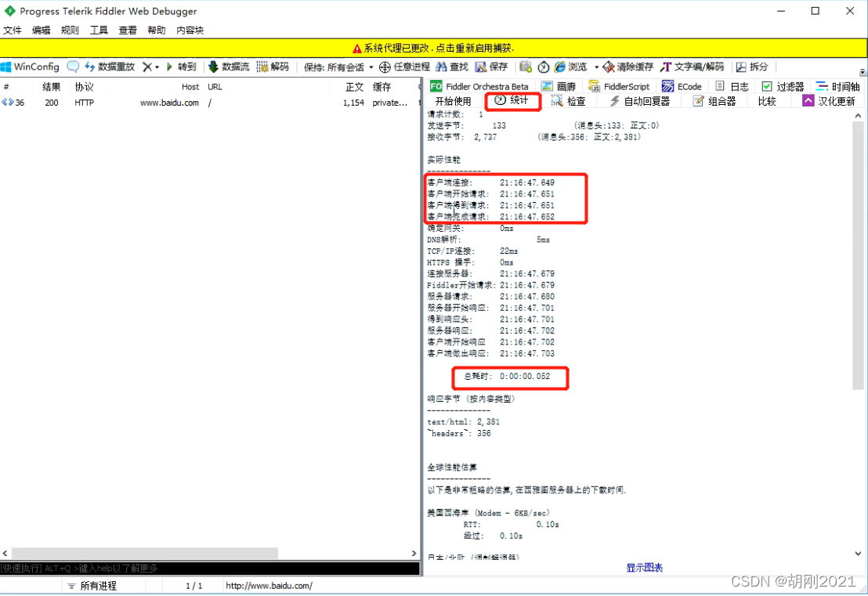Open the 文件 menu

point(13,31)
